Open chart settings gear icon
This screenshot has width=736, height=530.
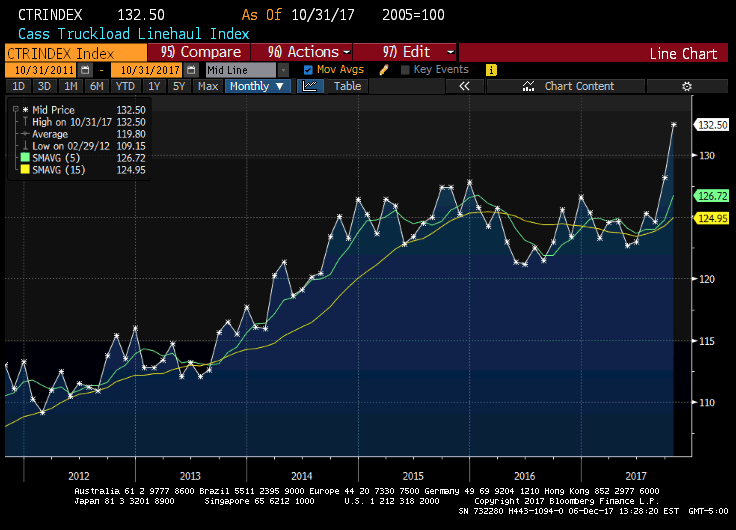(687, 86)
